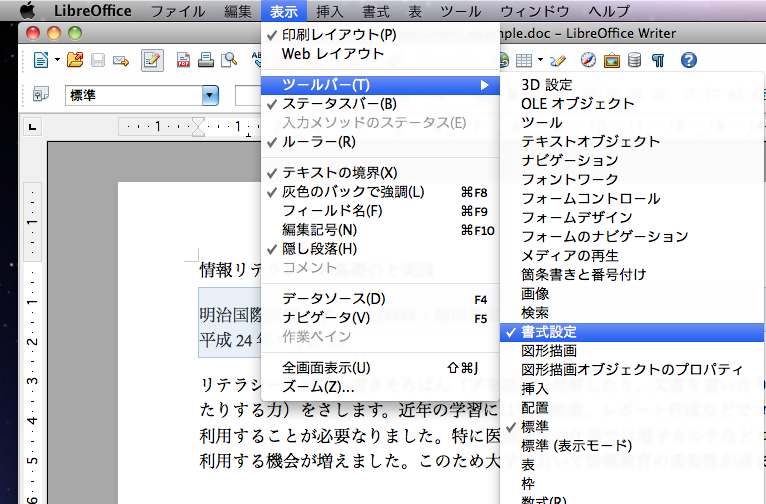Enable 図形描画オブジェクトのプロパティ toolbar
Image resolution: width=766 pixels, height=504 pixels.
tap(632, 370)
